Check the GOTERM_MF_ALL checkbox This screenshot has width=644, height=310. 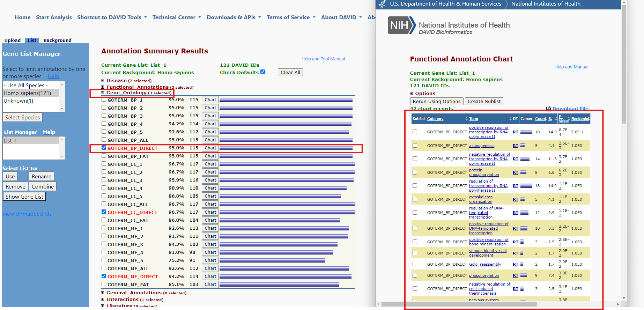click(104, 268)
